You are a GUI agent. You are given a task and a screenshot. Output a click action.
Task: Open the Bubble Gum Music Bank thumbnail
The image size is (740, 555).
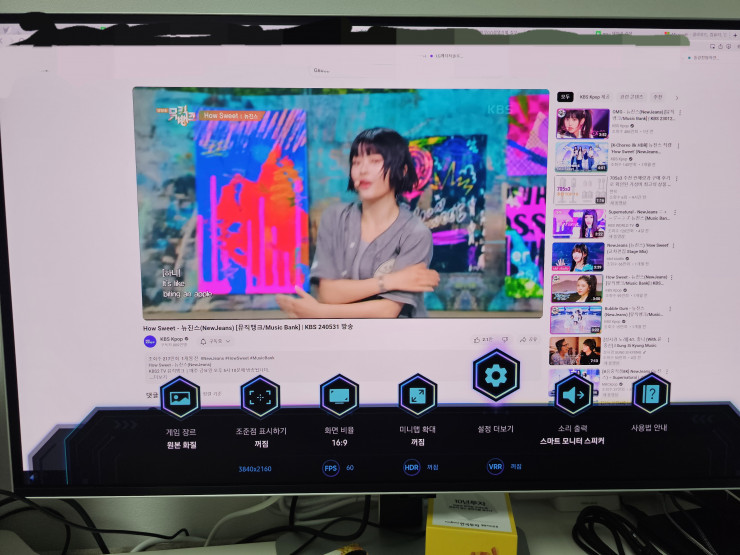[x=576, y=320]
